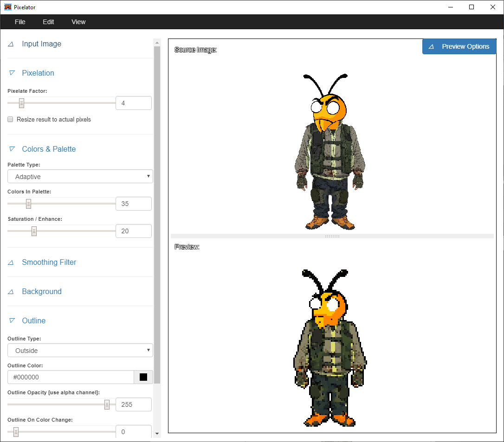Focus the Saturation / Enhance value field
Viewport: 504px width, 442px height.
[x=133, y=231]
